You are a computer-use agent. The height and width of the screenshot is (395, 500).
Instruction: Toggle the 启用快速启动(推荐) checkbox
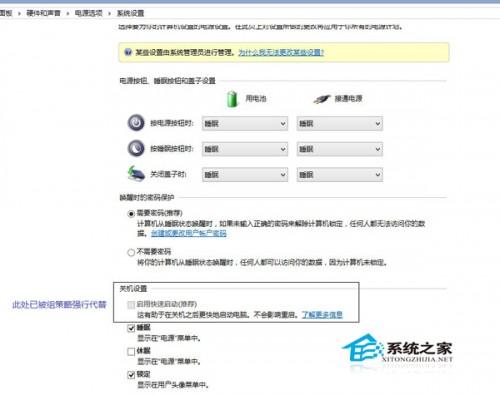[131, 305]
